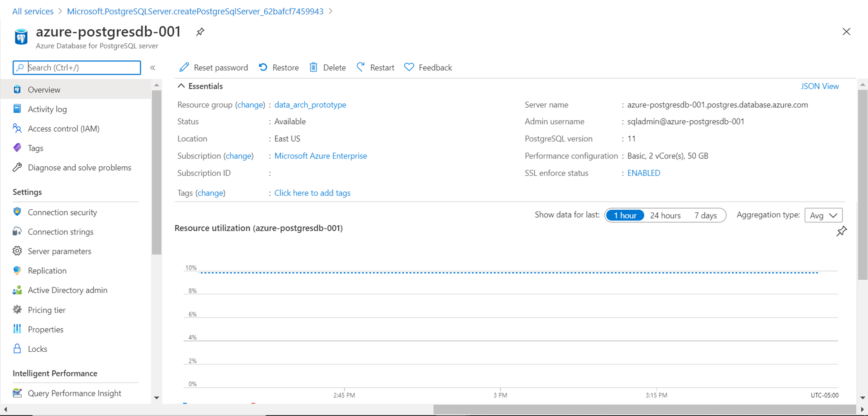Click the Restore circular arrow icon
The width and height of the screenshot is (868, 416).
point(263,67)
